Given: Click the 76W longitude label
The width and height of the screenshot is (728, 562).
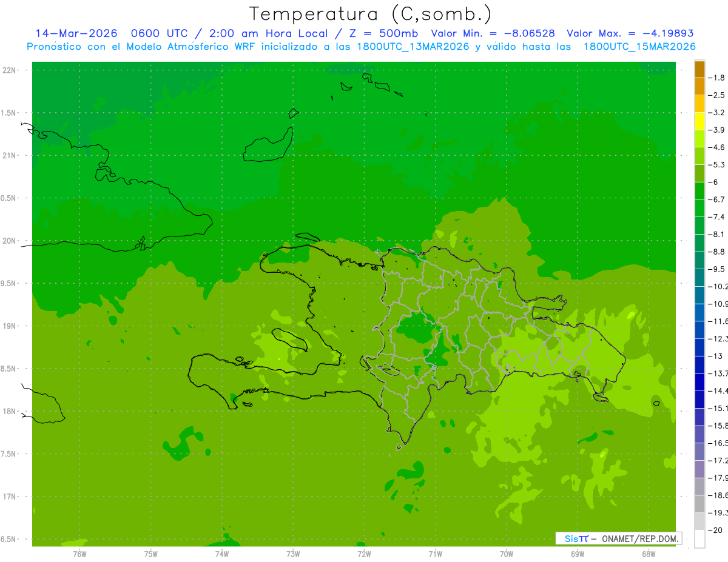Looking at the screenshot, I should click(79, 554).
